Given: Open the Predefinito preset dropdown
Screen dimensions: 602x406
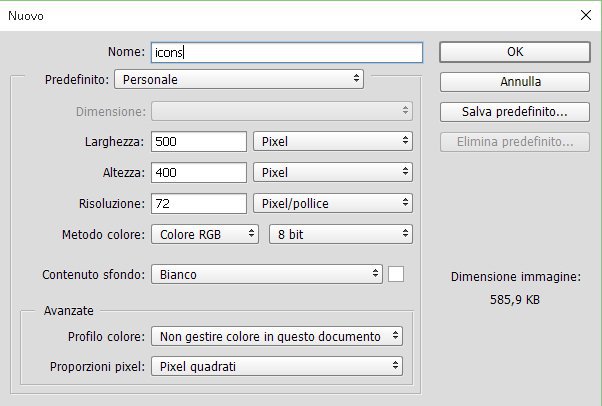Looking at the screenshot, I should click(x=239, y=78).
